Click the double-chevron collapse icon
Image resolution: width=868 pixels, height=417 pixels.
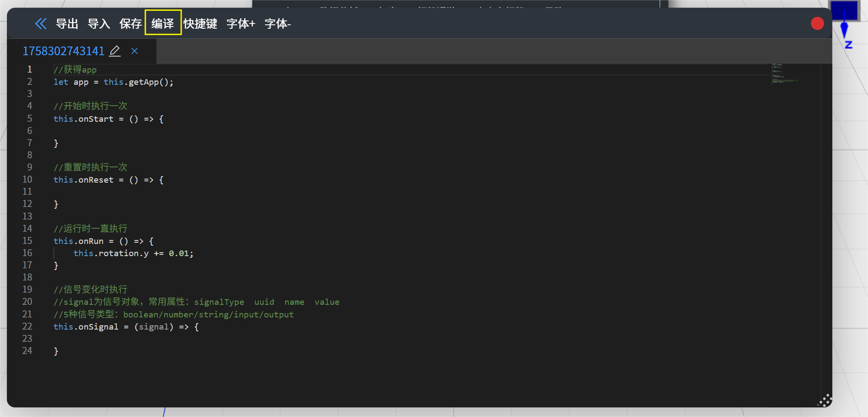(41, 23)
